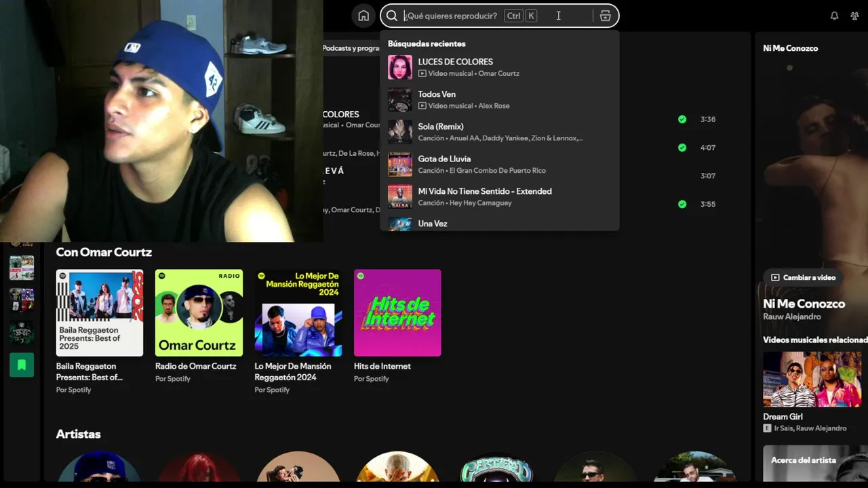868x488 pixels.
Task: Click track duration 3:07
Action: 708,176
